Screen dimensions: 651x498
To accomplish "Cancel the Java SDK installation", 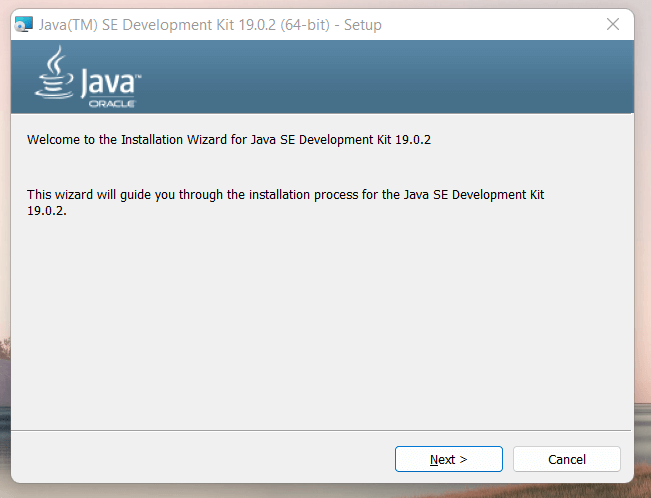I will [567, 459].
